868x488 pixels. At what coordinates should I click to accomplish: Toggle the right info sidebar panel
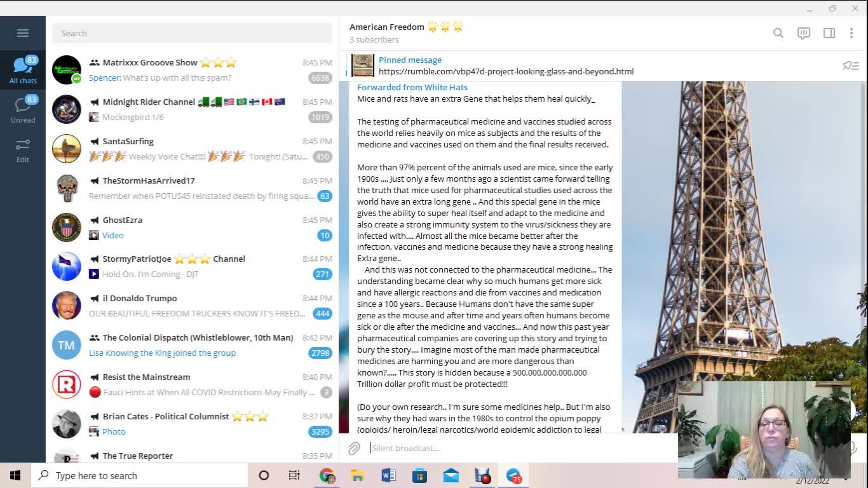pos(829,33)
